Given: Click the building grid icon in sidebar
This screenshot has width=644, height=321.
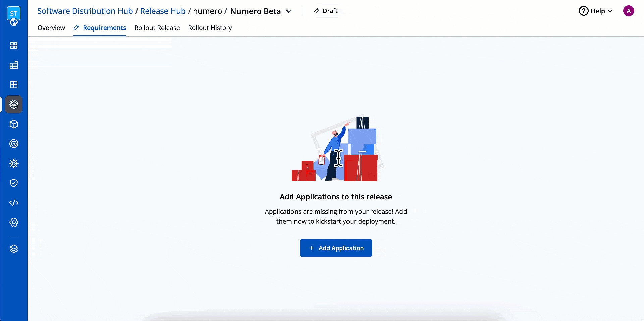Looking at the screenshot, I should [x=14, y=65].
